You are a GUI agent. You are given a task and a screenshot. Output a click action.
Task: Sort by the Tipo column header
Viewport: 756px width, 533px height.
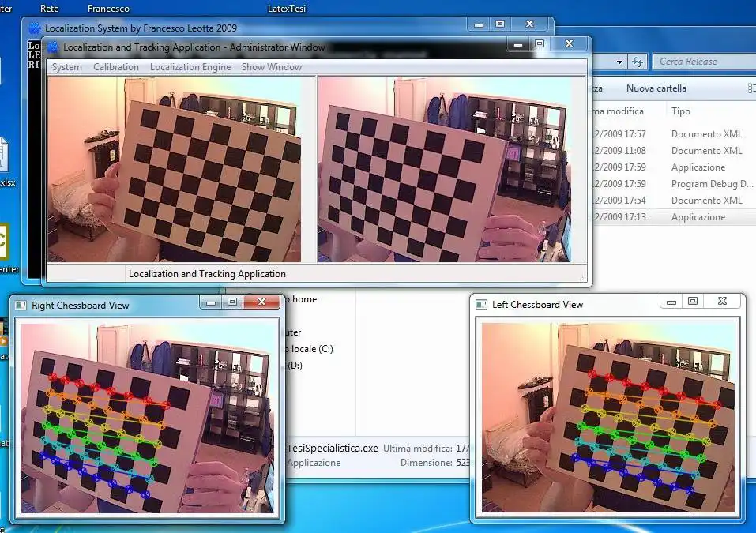[680, 111]
